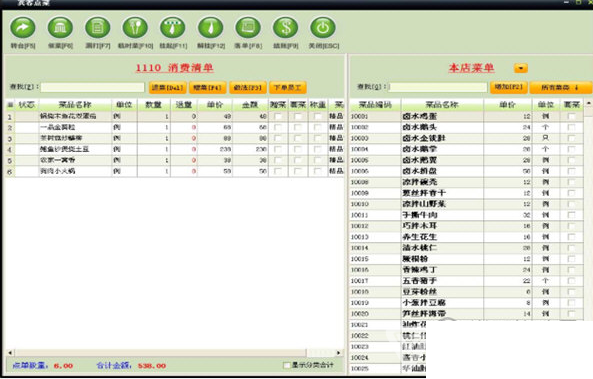The height and width of the screenshot is (379, 593).
Task: Select menu item with code 10005
Action: pyautogui.click(x=466, y=160)
